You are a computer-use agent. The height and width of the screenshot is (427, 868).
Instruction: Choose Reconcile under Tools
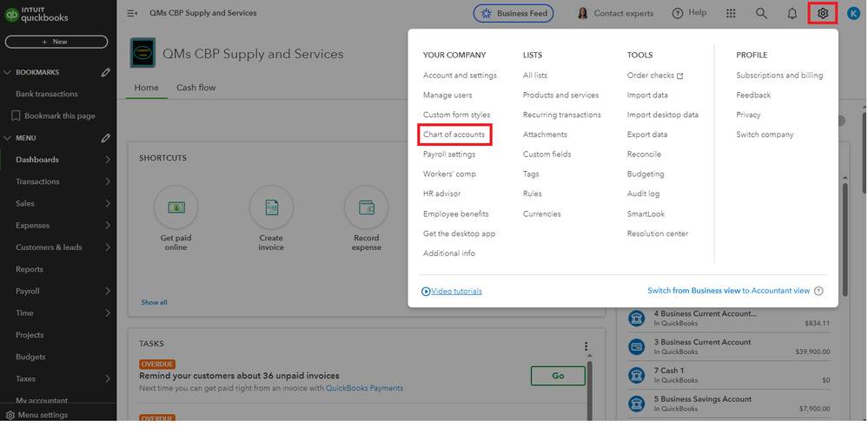click(x=644, y=154)
